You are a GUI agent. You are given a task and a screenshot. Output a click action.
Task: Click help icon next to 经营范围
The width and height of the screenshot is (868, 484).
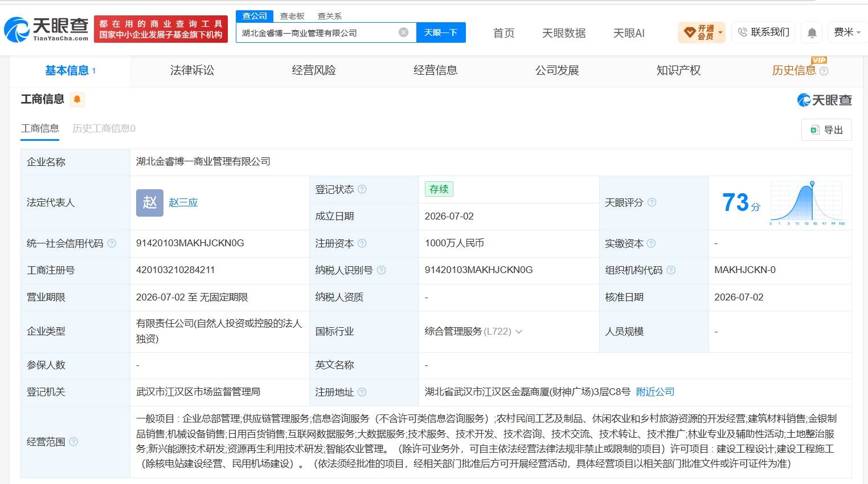[73, 442]
